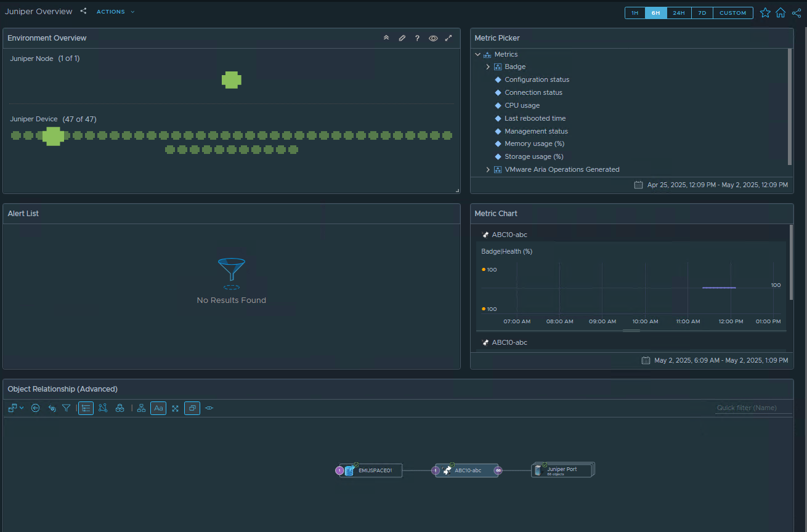Select the EMIJSPACE01 node

(371, 470)
